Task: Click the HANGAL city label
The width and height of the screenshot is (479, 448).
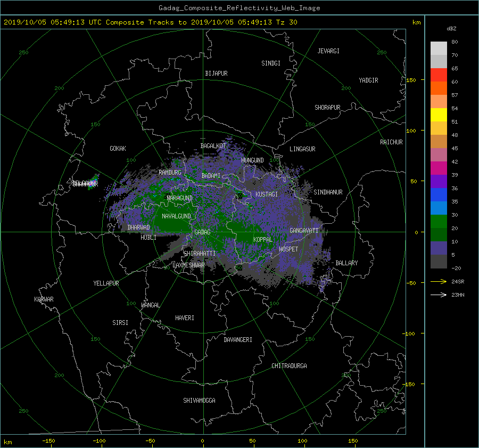Action: (x=150, y=305)
